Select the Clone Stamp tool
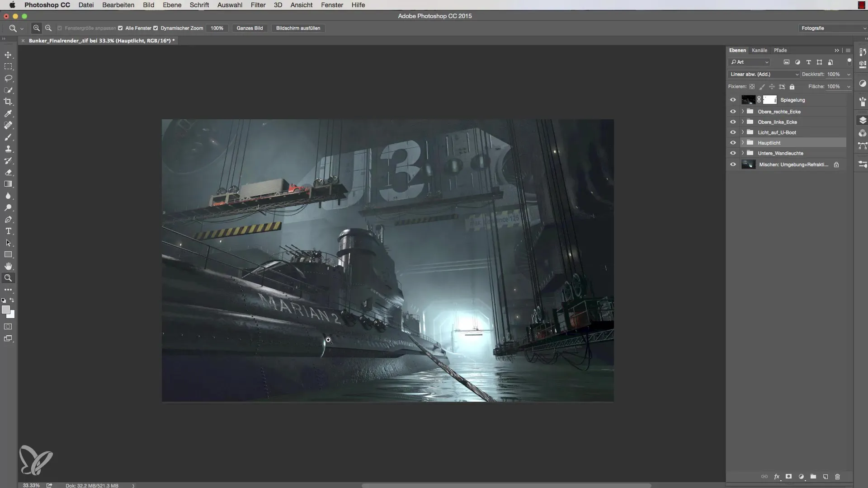The width and height of the screenshot is (868, 488). [x=8, y=149]
